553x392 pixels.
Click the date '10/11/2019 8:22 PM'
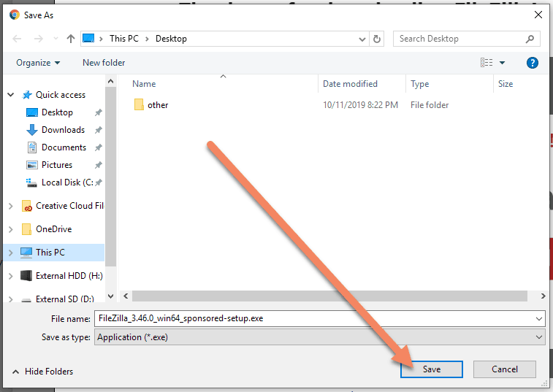[x=360, y=105]
